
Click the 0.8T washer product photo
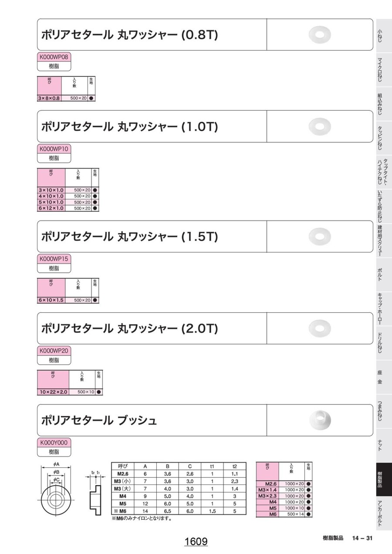(x=319, y=35)
